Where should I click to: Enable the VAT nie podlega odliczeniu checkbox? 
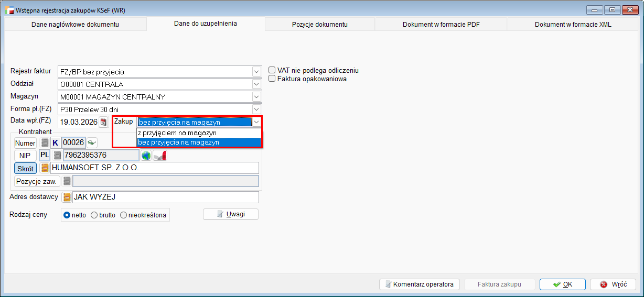click(272, 70)
